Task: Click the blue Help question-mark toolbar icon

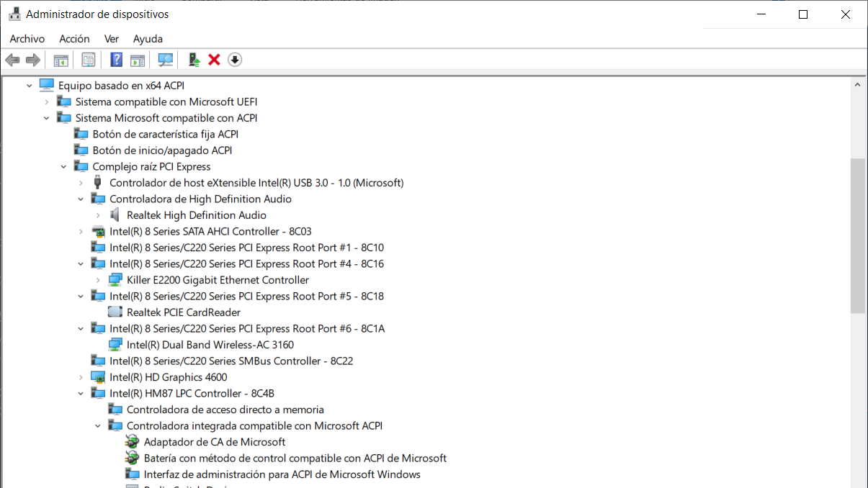Action: tap(116, 60)
